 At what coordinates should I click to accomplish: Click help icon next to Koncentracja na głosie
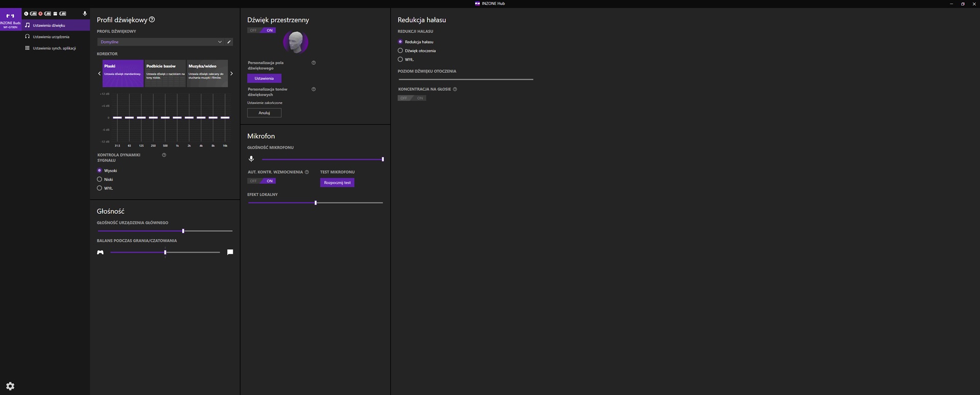455,89
